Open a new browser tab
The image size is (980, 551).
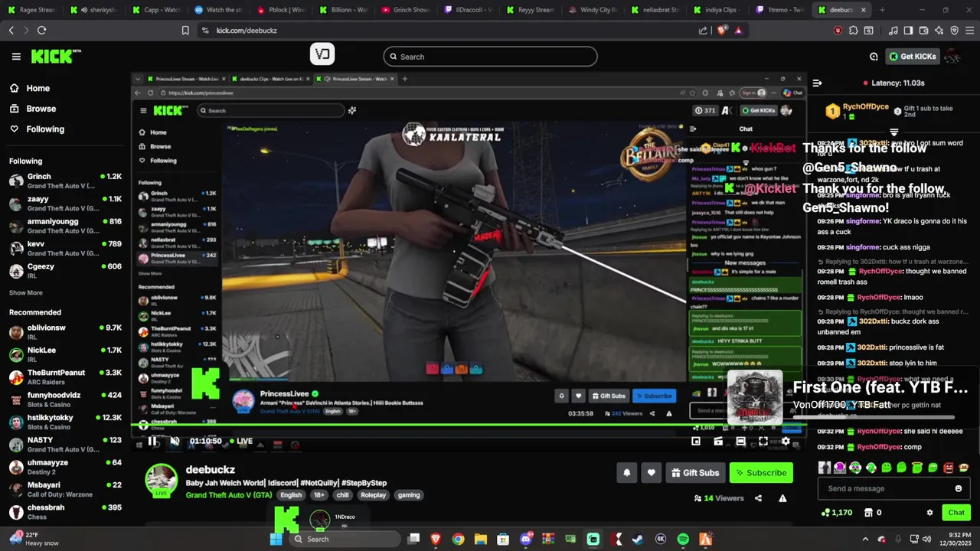click(882, 10)
